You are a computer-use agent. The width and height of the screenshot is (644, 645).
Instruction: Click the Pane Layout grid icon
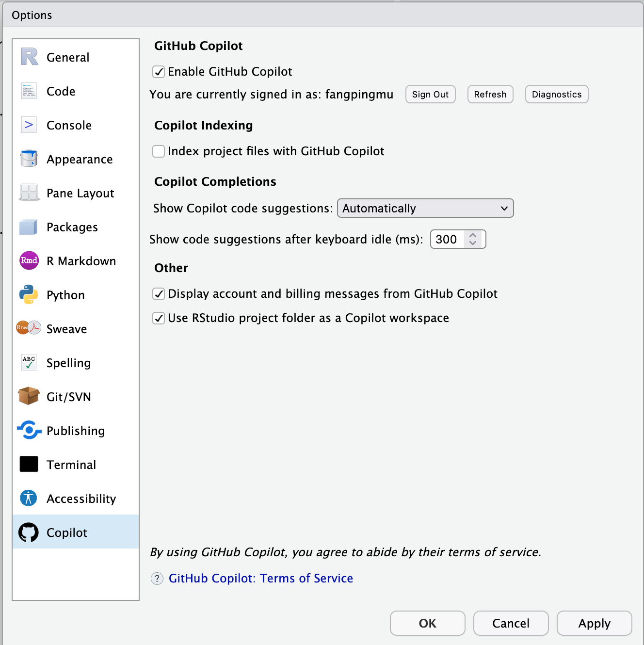(29, 193)
